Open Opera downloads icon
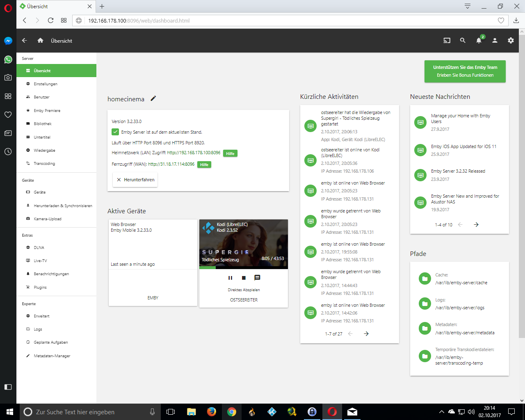This screenshot has height=420, width=525. pyautogui.click(x=516, y=21)
